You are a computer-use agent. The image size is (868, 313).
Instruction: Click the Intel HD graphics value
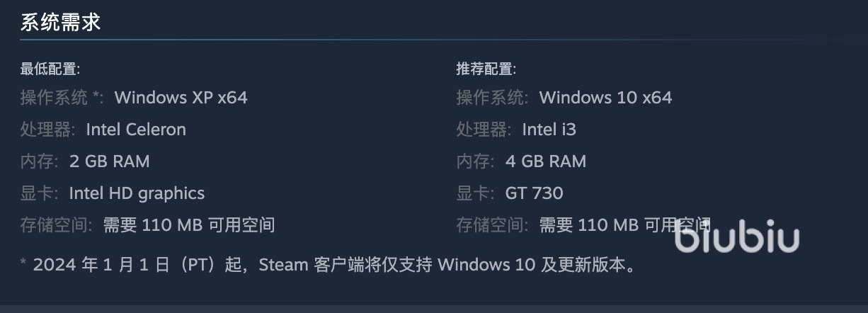click(137, 193)
